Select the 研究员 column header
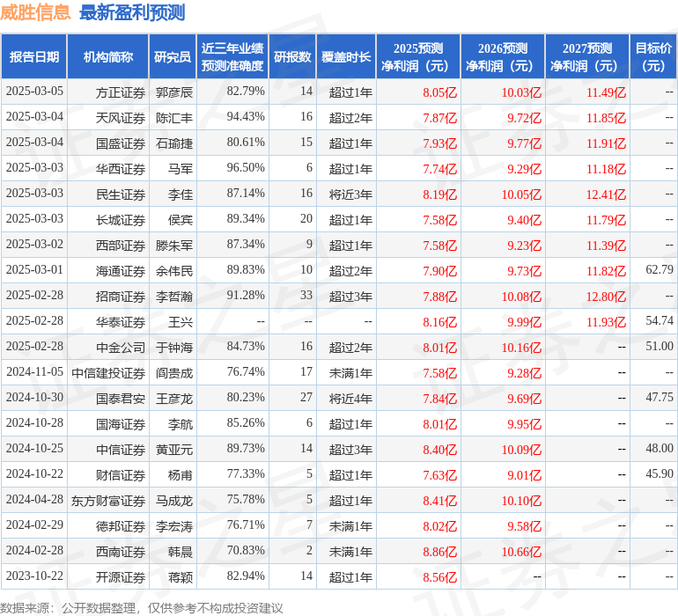Viewport: 678px width, 616px height. [173, 56]
